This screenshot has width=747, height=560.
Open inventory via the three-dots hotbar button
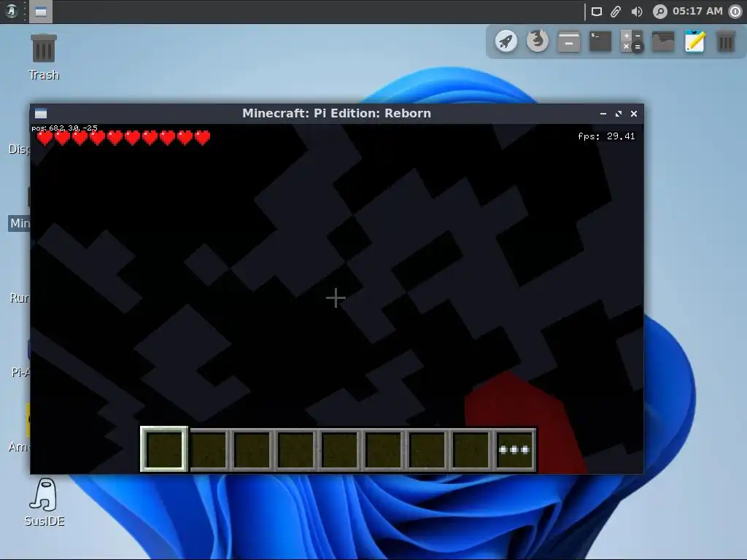[514, 449]
